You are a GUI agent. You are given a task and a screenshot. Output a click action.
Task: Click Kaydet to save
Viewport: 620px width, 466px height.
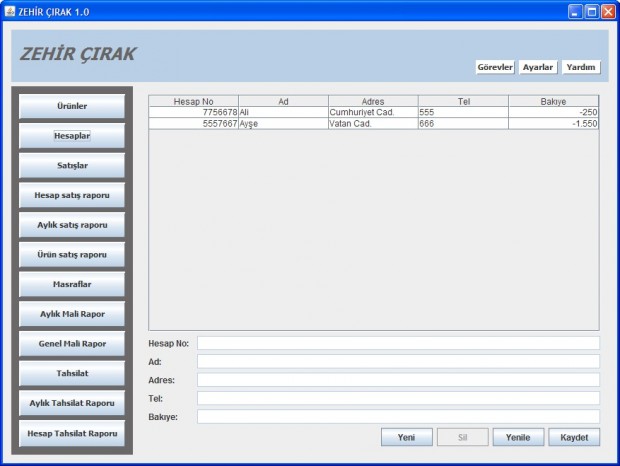pos(574,437)
